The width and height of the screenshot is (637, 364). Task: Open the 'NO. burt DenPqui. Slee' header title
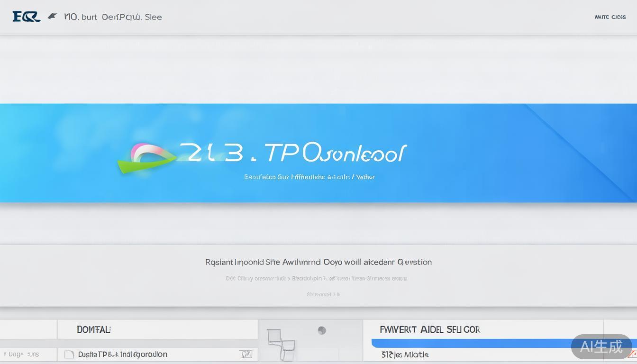[x=113, y=17]
